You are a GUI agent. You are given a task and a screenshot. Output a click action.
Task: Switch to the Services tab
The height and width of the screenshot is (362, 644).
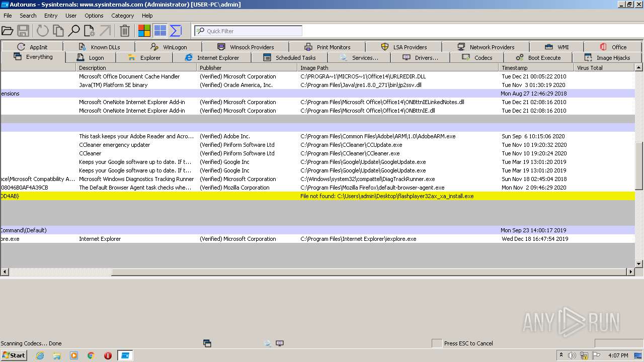pyautogui.click(x=359, y=58)
